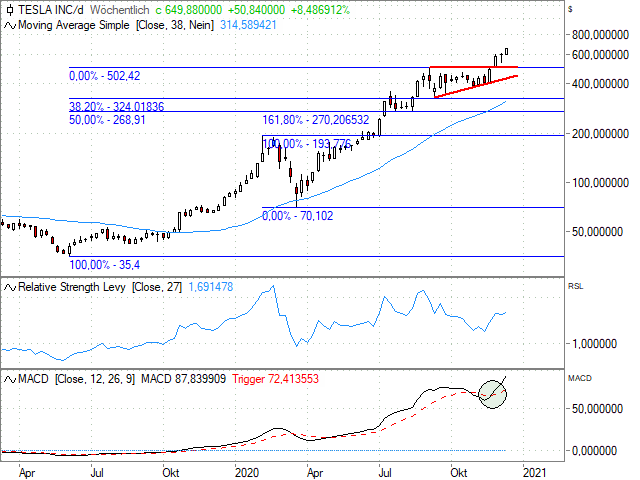Click the $ currency axis label
This screenshot has height=480, width=640.
click(570, 9)
